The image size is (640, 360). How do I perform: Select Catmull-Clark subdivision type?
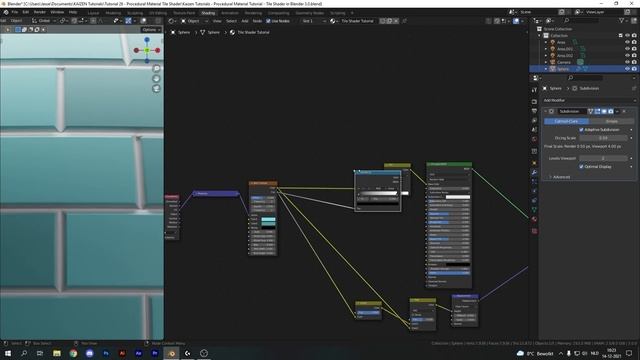coord(566,121)
